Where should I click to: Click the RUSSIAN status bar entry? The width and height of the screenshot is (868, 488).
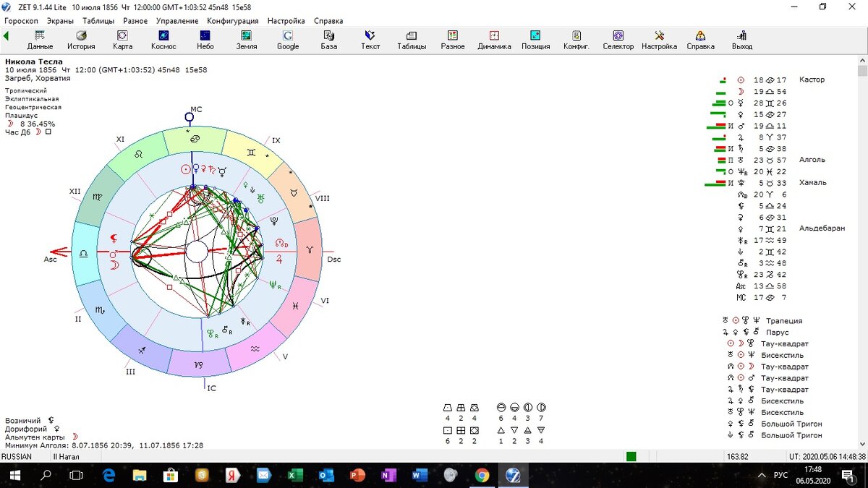[17, 457]
